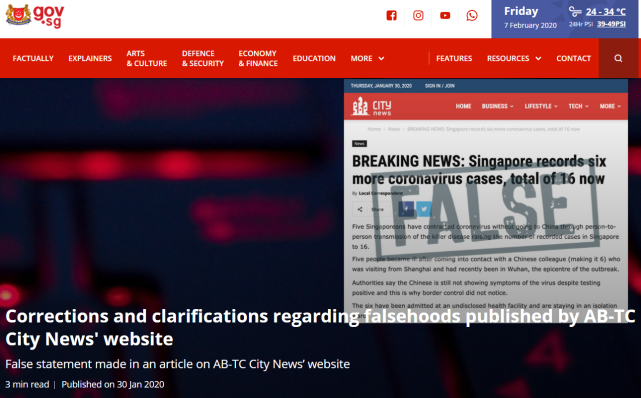Go to Arts & Culture section
This screenshot has height=398, width=641.
(x=147, y=58)
